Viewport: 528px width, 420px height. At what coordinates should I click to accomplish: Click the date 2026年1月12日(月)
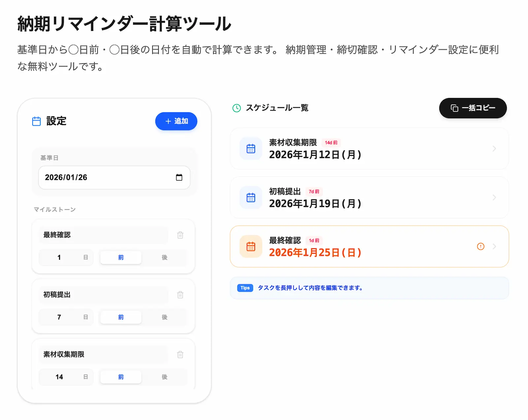pyautogui.click(x=315, y=155)
